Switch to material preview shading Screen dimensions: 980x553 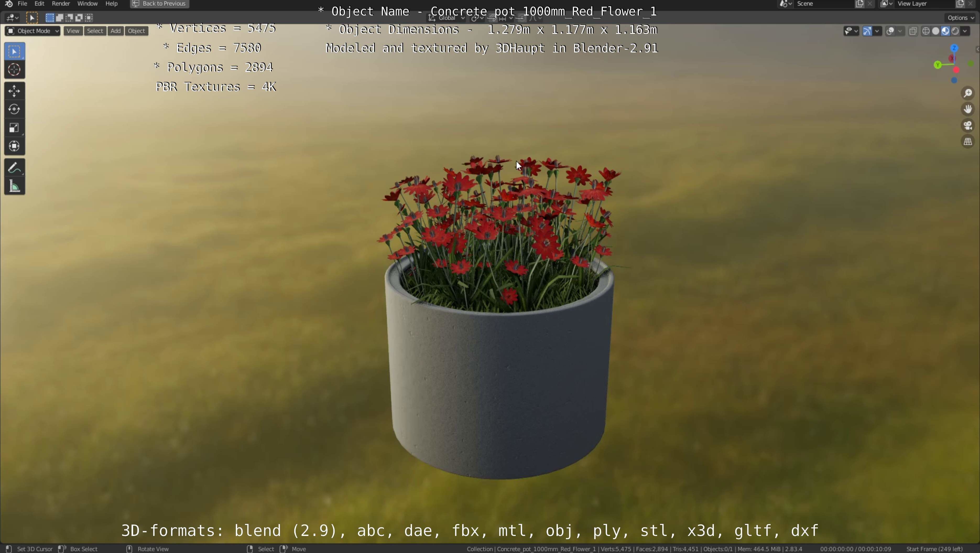coord(946,31)
